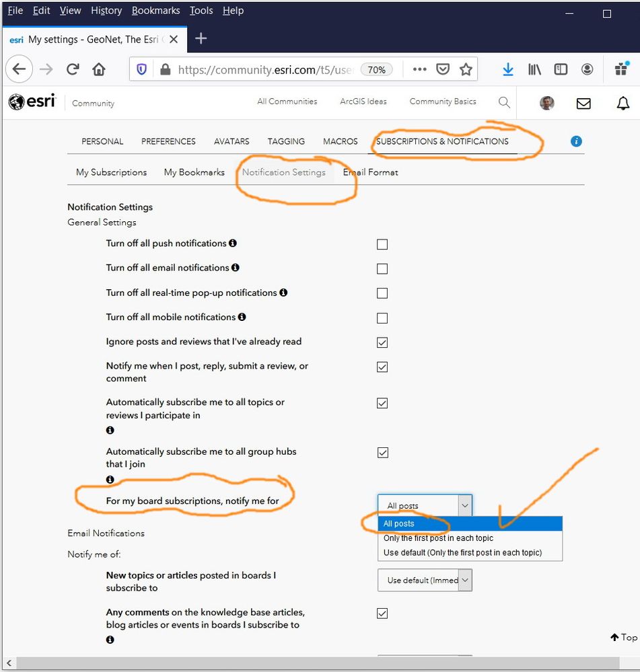Open the History menu

click(x=106, y=10)
